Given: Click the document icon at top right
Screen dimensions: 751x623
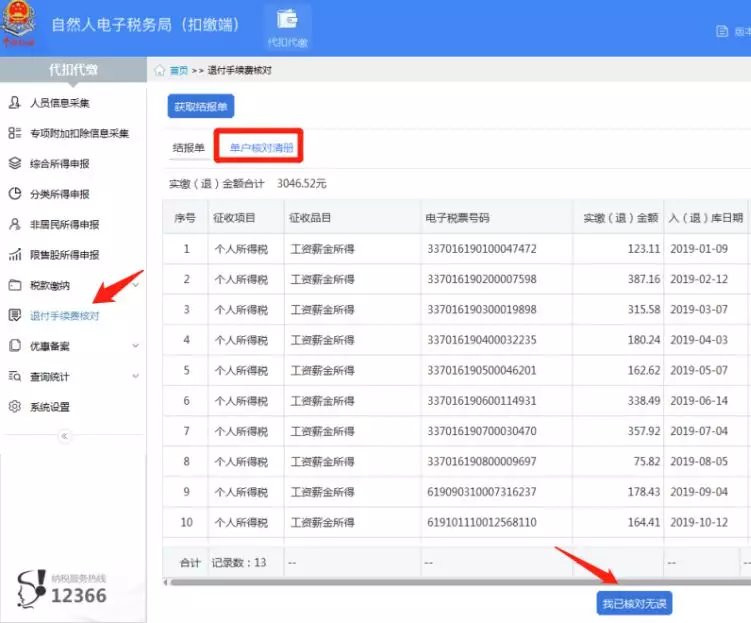Looking at the screenshot, I should [x=722, y=32].
